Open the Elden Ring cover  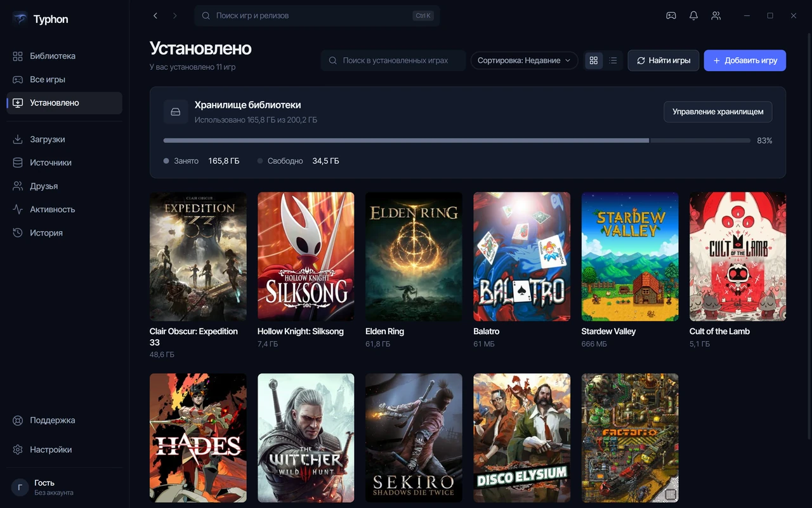[x=414, y=257]
